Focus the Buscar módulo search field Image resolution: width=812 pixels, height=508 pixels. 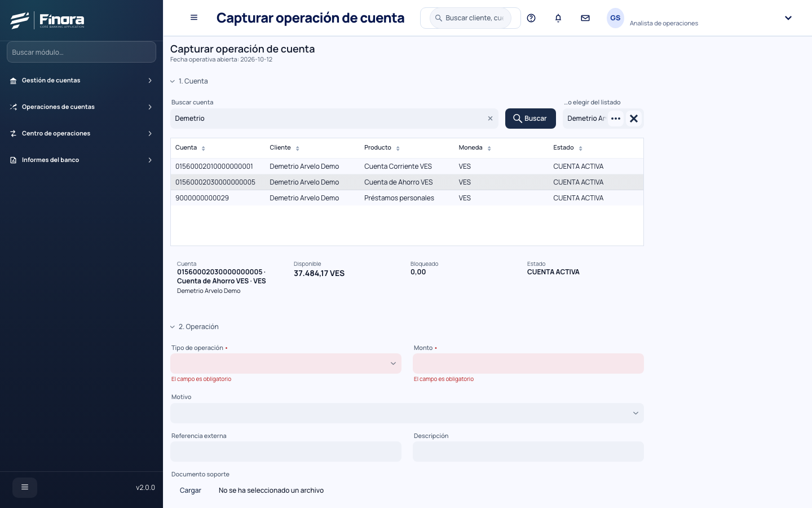(81, 52)
